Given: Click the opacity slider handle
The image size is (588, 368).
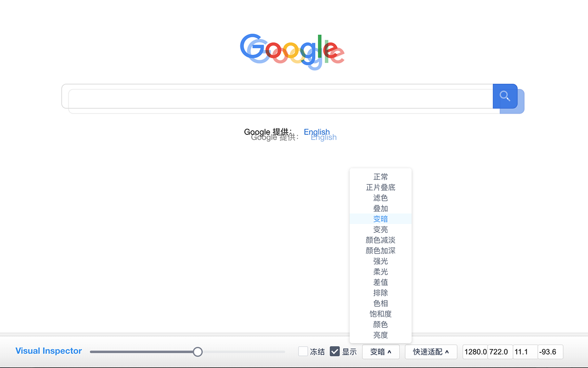Looking at the screenshot, I should coord(198,351).
